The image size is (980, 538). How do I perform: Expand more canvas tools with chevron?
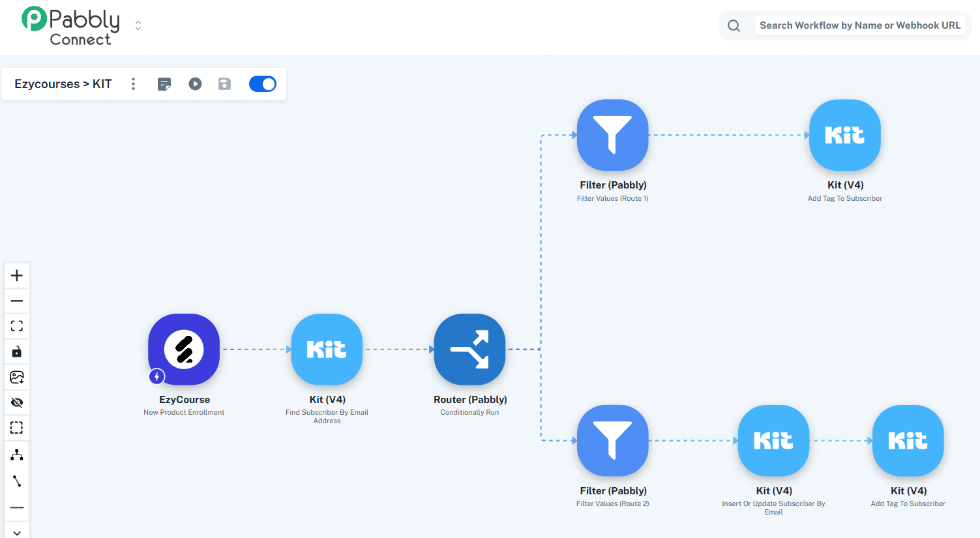click(17, 532)
